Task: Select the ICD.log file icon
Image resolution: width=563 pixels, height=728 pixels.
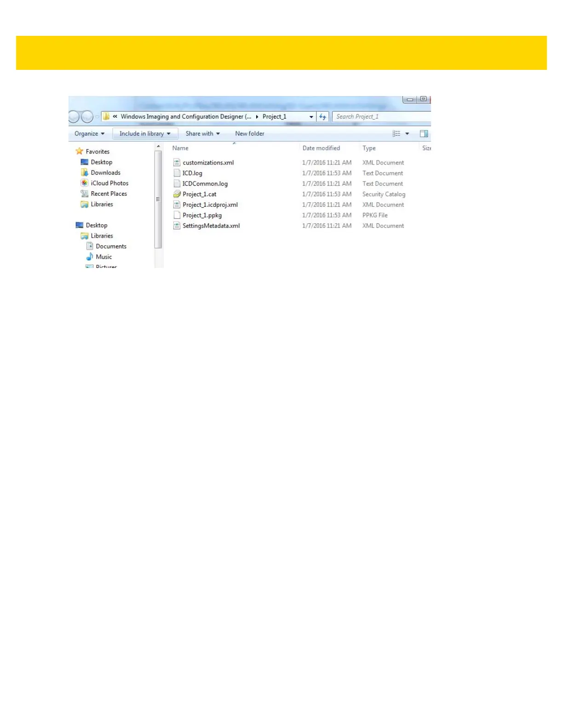Action: click(x=177, y=173)
